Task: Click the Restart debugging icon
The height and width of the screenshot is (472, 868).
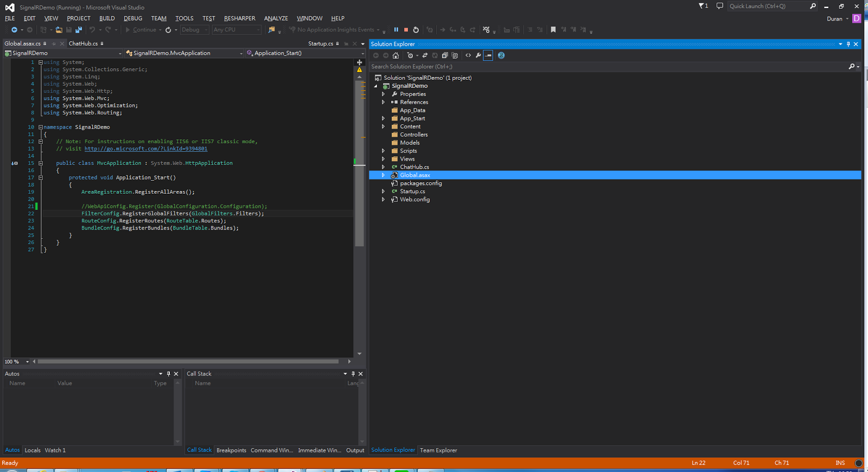Action: (x=416, y=30)
